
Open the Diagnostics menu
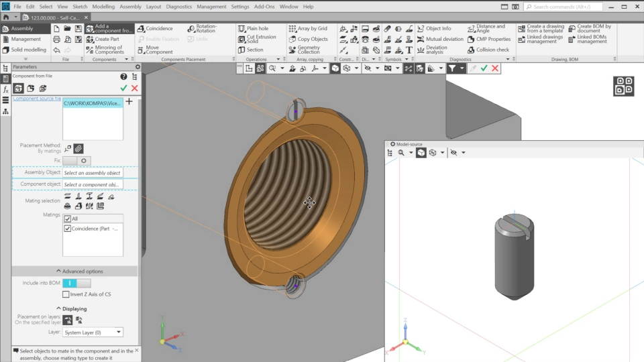click(x=178, y=7)
